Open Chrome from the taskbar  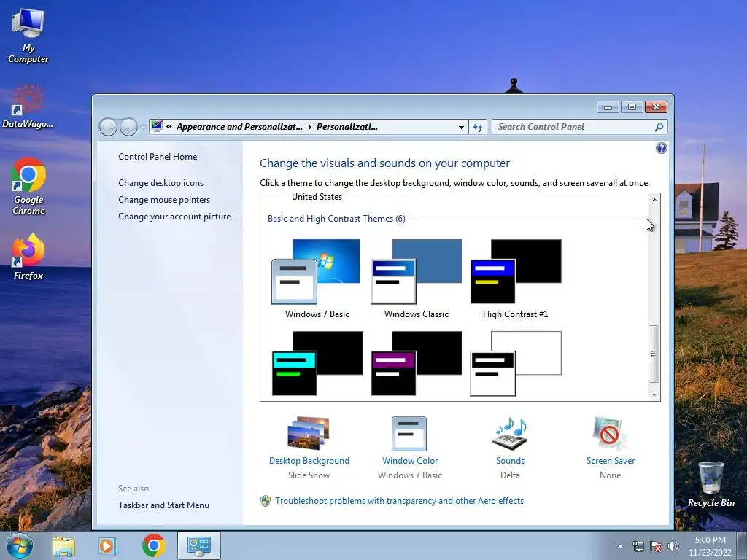[x=153, y=545]
